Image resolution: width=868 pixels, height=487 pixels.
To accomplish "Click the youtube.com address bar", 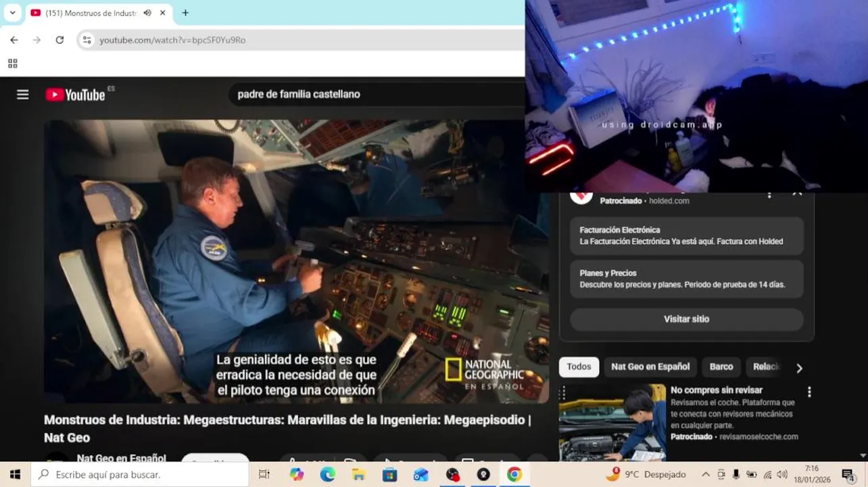I will (x=301, y=40).
